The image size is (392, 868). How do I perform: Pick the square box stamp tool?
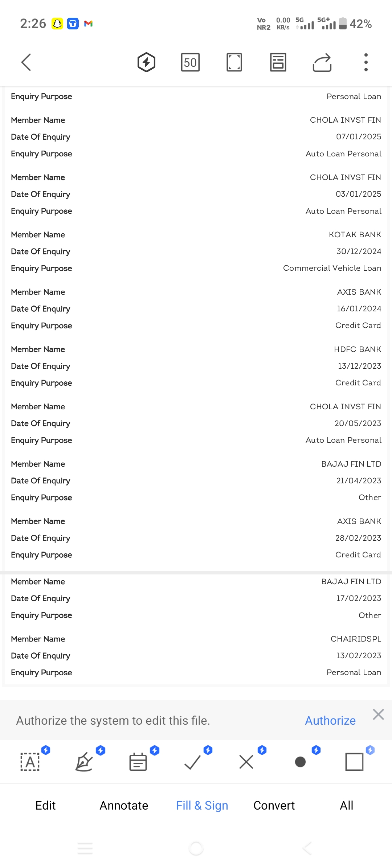click(x=354, y=761)
